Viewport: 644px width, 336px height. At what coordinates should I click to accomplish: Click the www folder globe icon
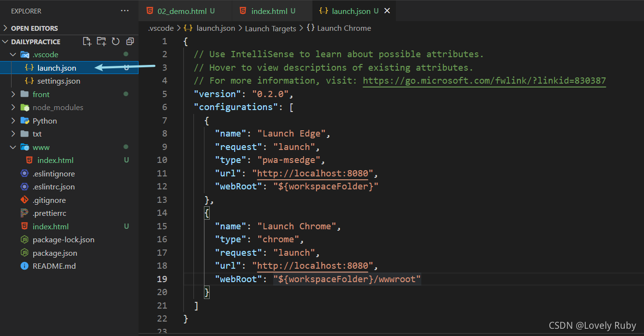25,147
